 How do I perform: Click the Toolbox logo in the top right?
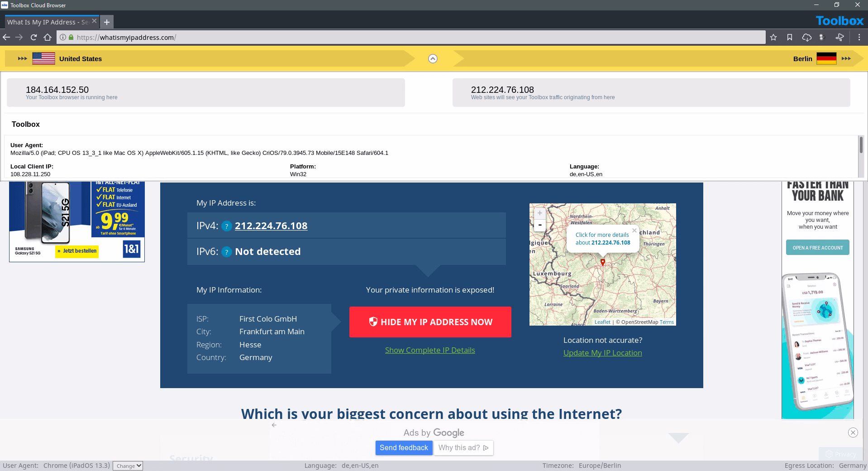point(840,21)
